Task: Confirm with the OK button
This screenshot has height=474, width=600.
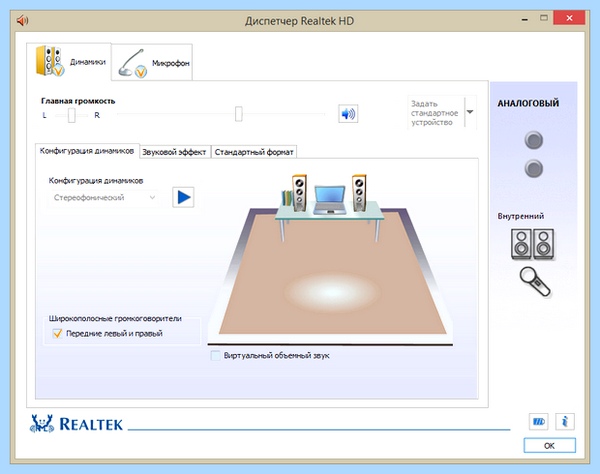Action: point(549,446)
